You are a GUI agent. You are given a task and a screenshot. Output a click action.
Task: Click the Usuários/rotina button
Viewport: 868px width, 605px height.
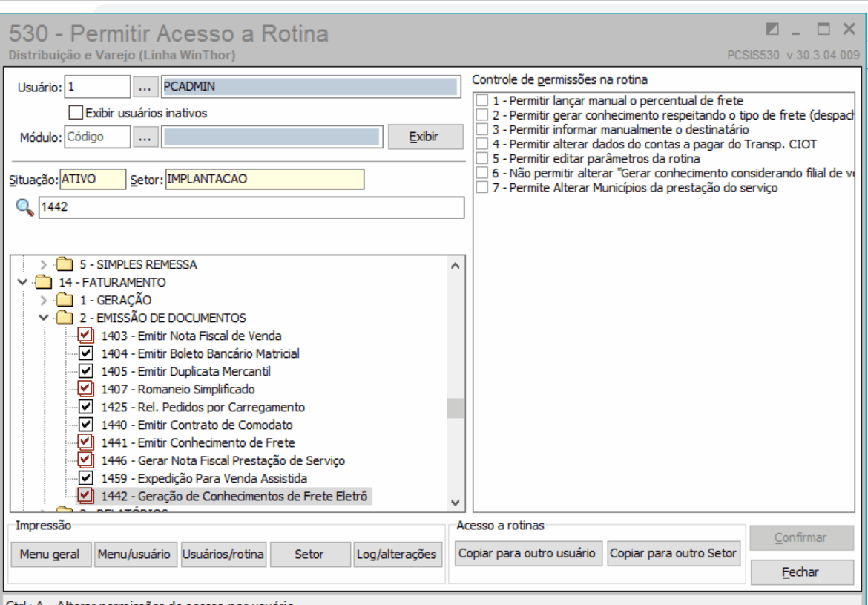tap(223, 554)
